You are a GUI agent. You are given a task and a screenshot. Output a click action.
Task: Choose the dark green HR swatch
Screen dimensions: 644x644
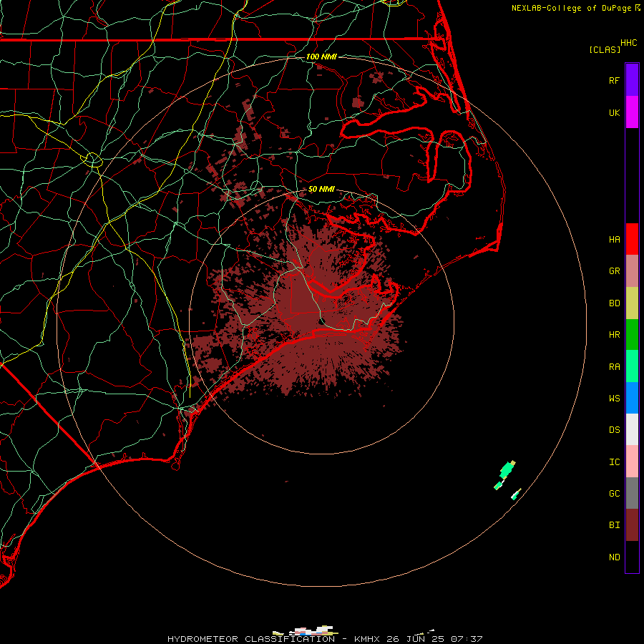click(x=632, y=335)
